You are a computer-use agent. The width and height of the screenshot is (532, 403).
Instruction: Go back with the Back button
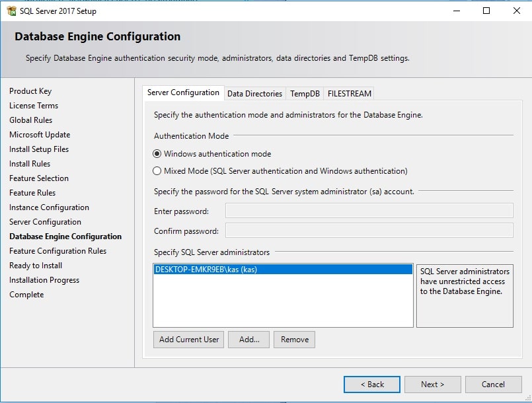tap(371, 385)
